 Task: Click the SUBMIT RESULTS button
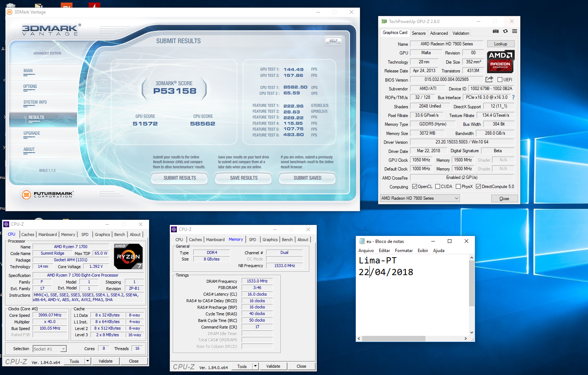179,178
